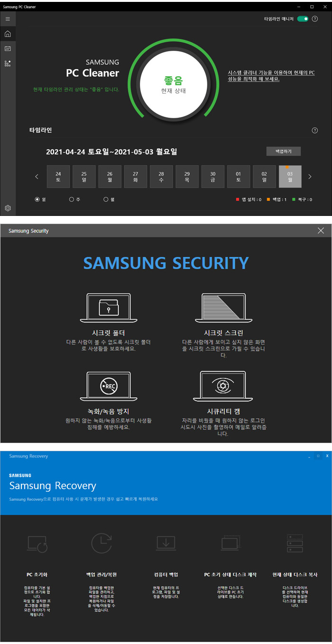Select the 28 수 date tile
Screen dimensions: 332x644
click(161, 177)
